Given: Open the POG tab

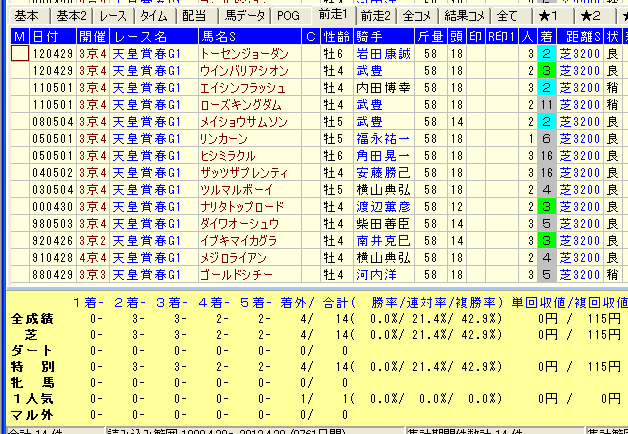Looking at the screenshot, I should 288,16.
